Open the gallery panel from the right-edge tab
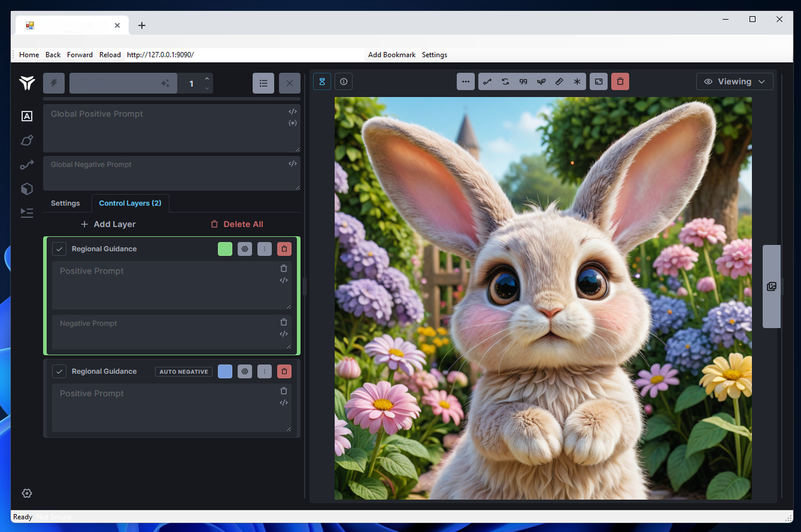 point(771,287)
